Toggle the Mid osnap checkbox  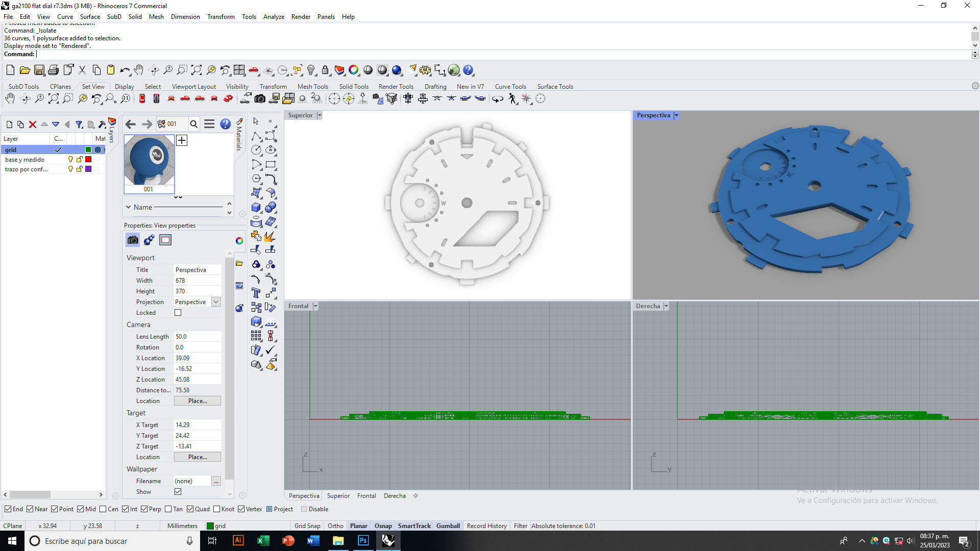point(81,509)
